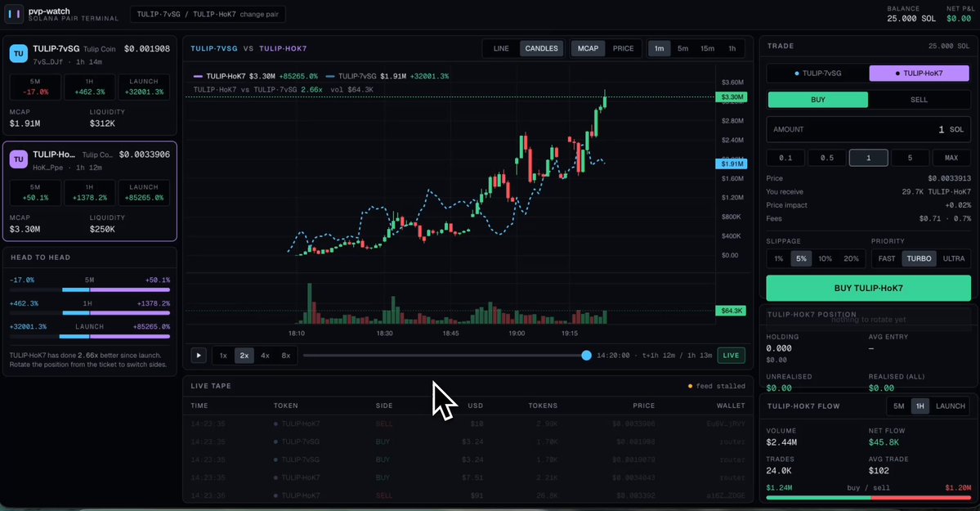The height and width of the screenshot is (511, 980).
Task: Set amount to 0.5 SOL preset
Action: 827,158
